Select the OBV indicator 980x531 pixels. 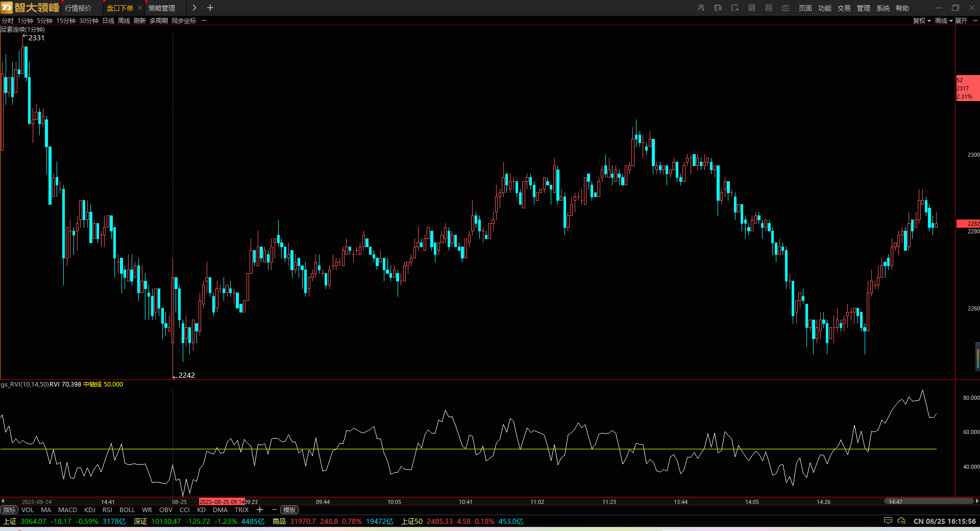166,510
